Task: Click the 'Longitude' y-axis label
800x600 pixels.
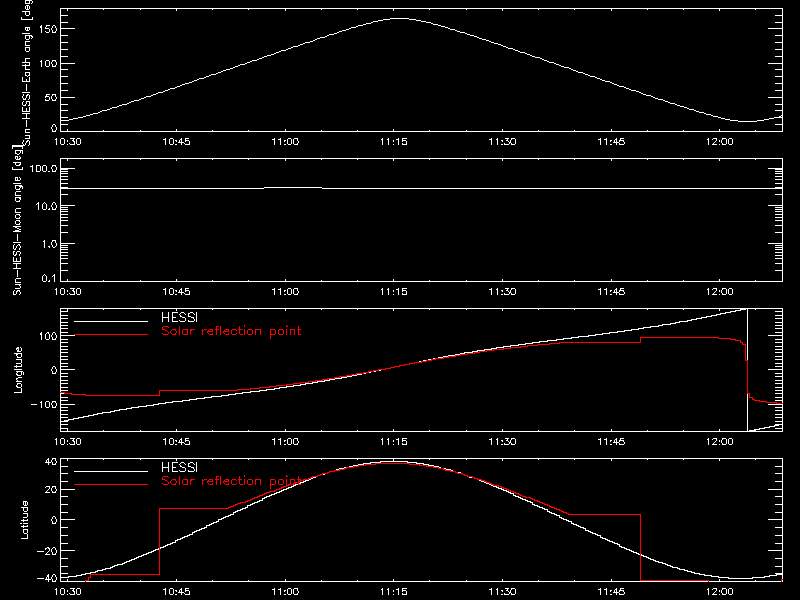Action: click(18, 370)
